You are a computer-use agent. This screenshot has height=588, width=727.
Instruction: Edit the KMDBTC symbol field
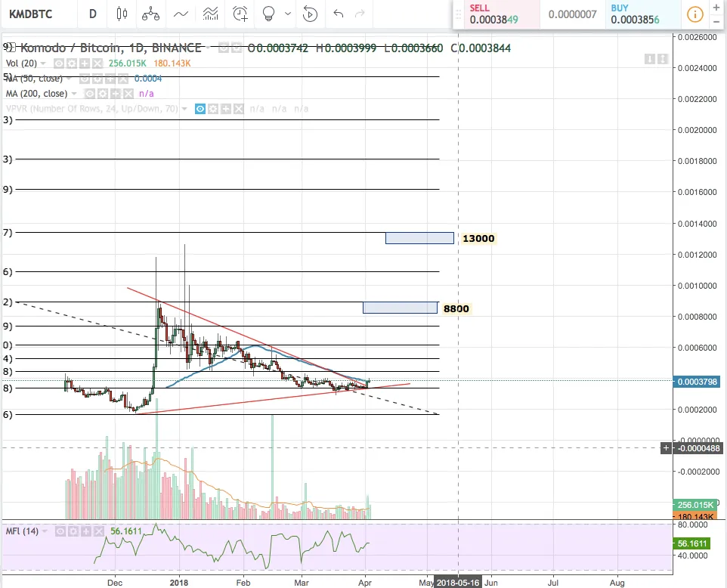31,14
